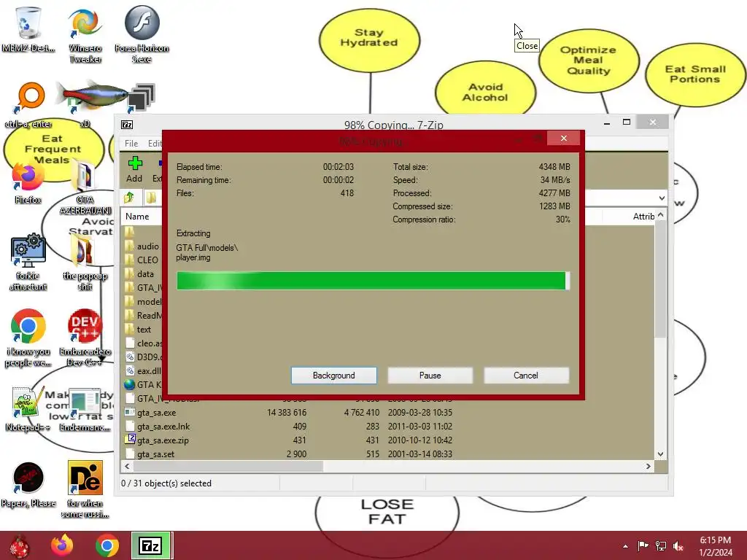Maximize the 7-Zip main window
This screenshot has height=560, width=747.
(627, 122)
